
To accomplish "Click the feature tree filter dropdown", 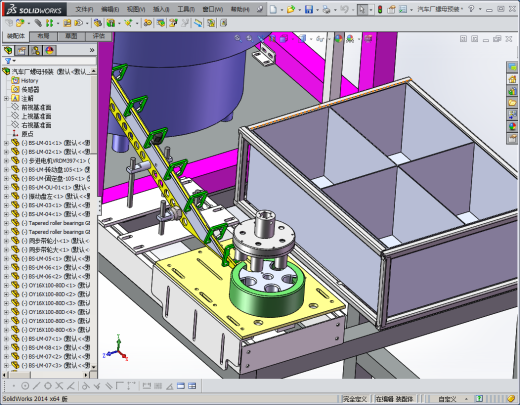I will (10, 61).
